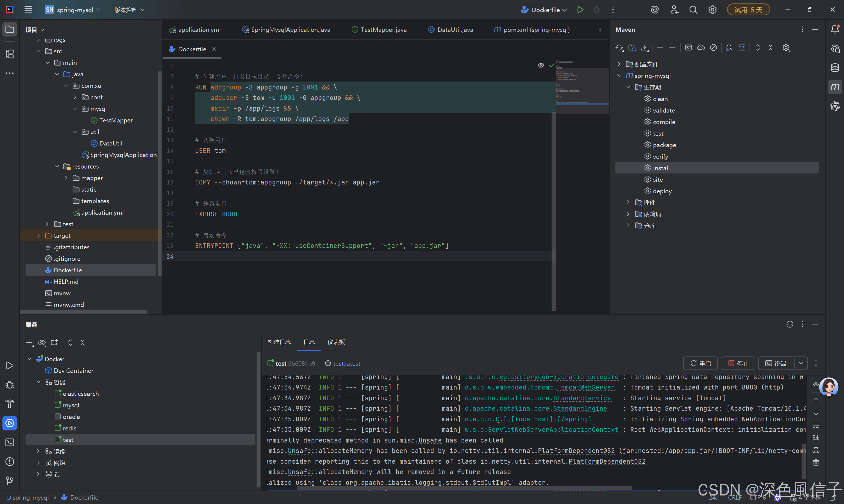Switch to the pom.xml editor tab
Image resolution: width=844 pixels, height=504 pixels.
coord(532,30)
